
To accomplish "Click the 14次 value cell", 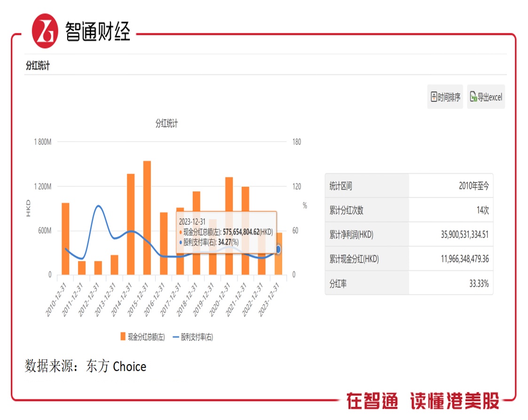I will pyautogui.click(x=482, y=210).
